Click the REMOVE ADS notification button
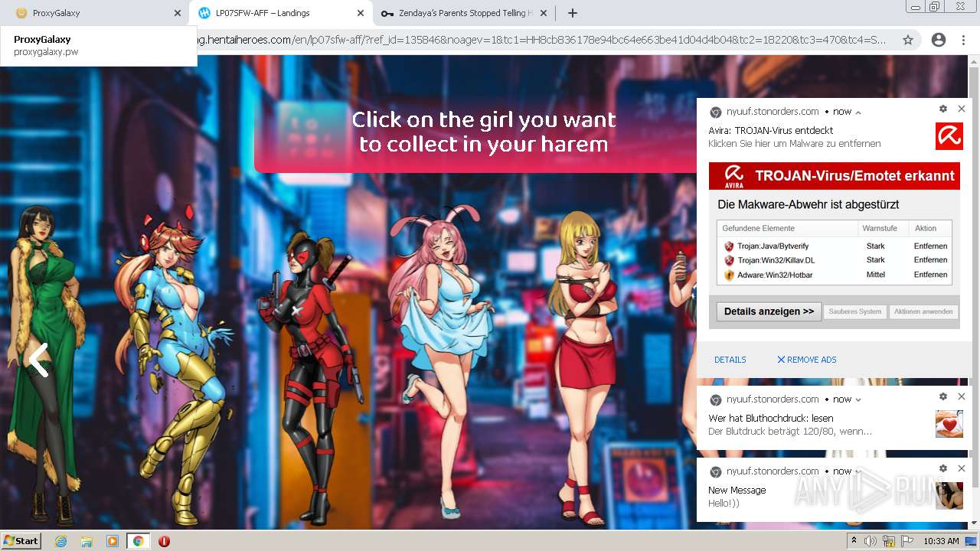The image size is (980, 551). click(807, 360)
